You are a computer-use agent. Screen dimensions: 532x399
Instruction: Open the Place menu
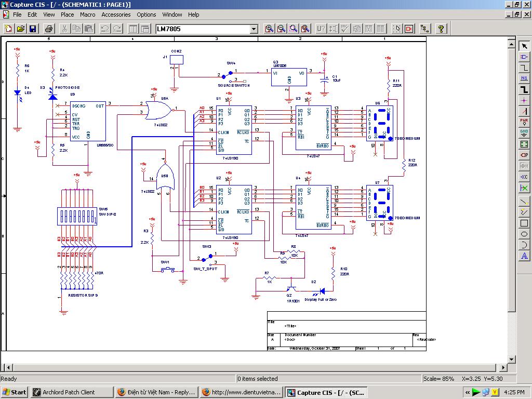[x=68, y=15]
